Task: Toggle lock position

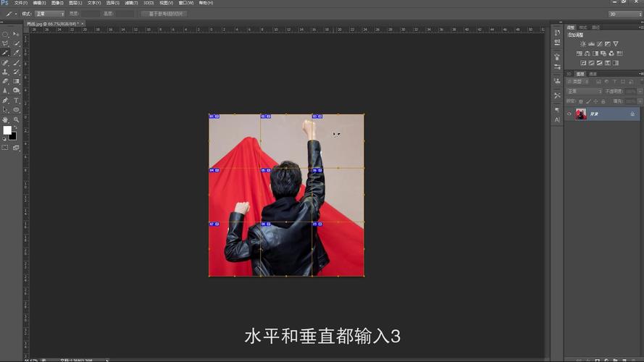Action: (x=595, y=101)
